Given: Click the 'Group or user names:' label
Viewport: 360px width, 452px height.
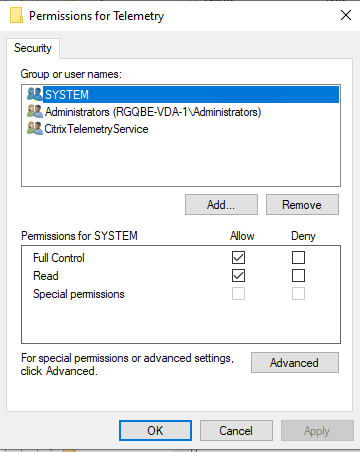Looking at the screenshot, I should pyautogui.click(x=71, y=74).
